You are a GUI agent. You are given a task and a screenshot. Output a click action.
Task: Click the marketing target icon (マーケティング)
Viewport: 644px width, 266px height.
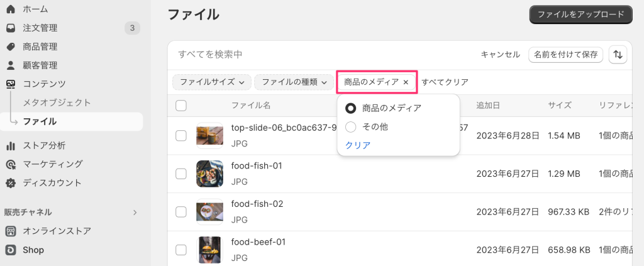coord(11,164)
